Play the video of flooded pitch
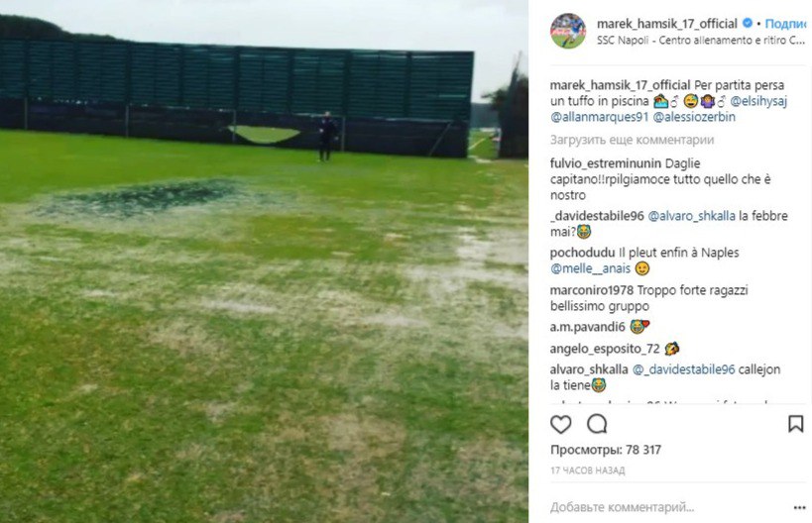 (264, 261)
